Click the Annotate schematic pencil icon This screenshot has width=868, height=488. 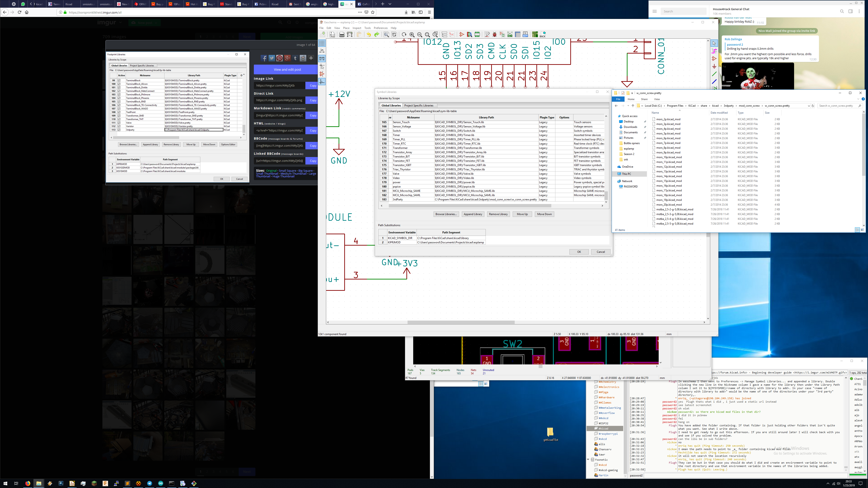[x=487, y=34]
